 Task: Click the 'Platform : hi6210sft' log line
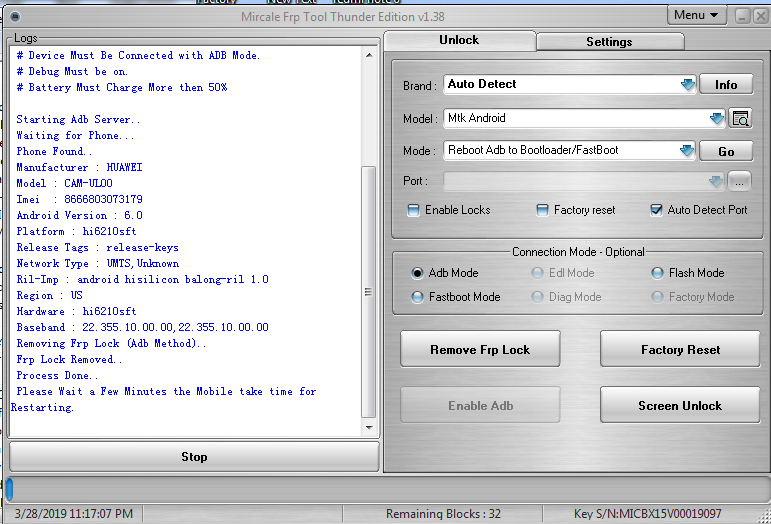[76, 232]
